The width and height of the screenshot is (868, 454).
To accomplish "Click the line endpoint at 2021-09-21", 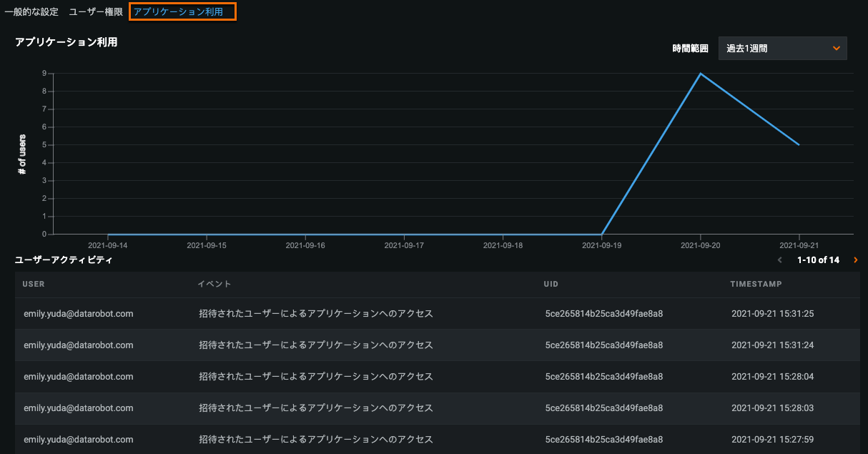I will (x=799, y=144).
